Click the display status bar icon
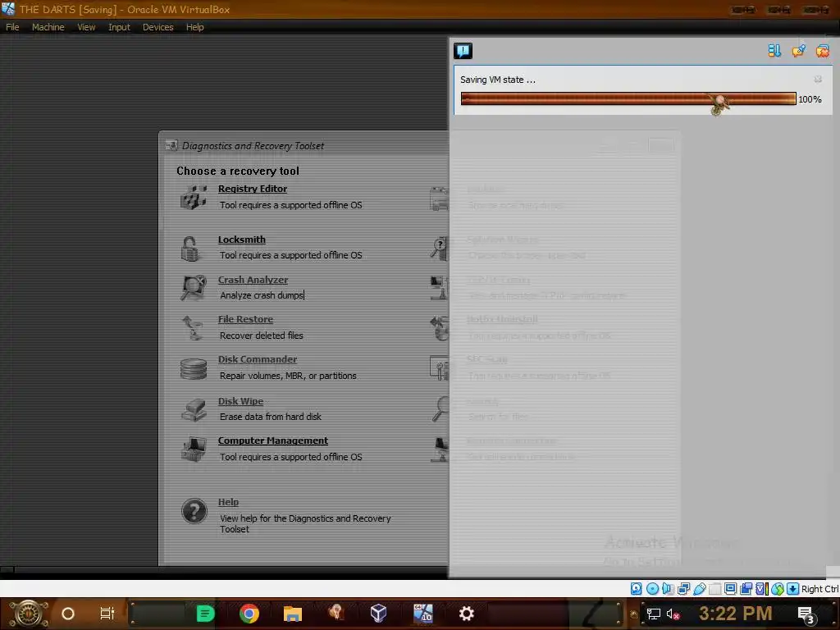 730,589
